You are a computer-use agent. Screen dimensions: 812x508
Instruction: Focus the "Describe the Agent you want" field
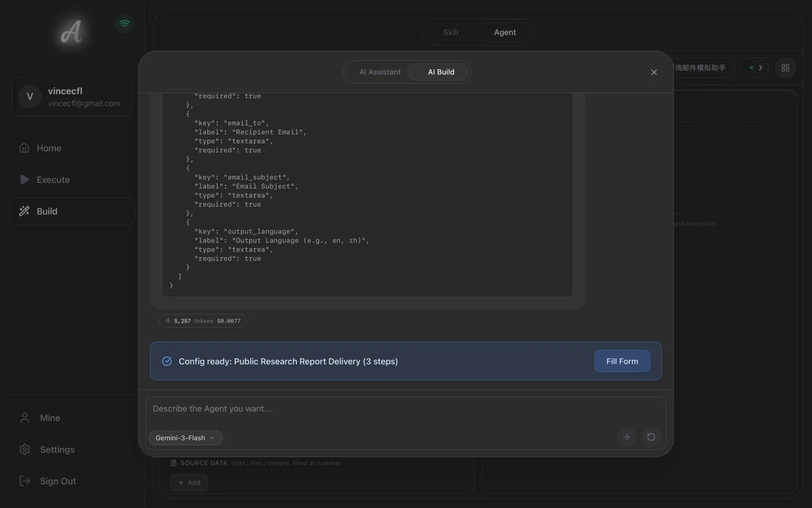405,409
